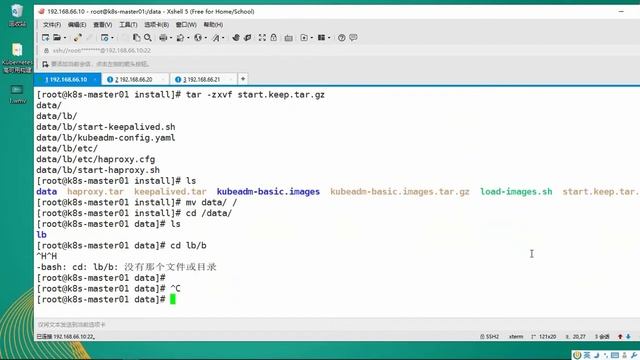Click the red upload arrow in status bar
The image size is (640, 360).
(620, 336)
